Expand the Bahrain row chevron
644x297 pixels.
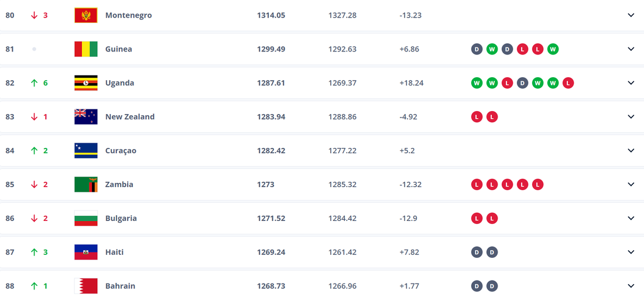631,286
